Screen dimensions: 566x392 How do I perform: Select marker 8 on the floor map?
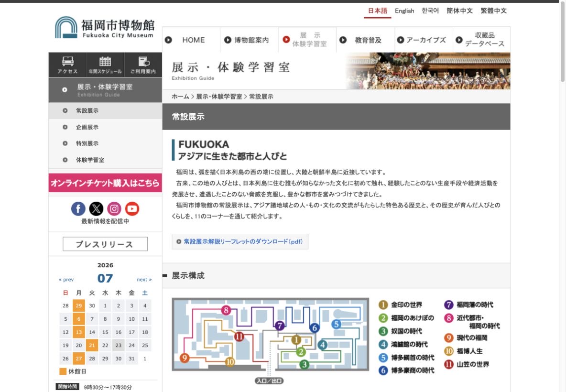pos(226,310)
